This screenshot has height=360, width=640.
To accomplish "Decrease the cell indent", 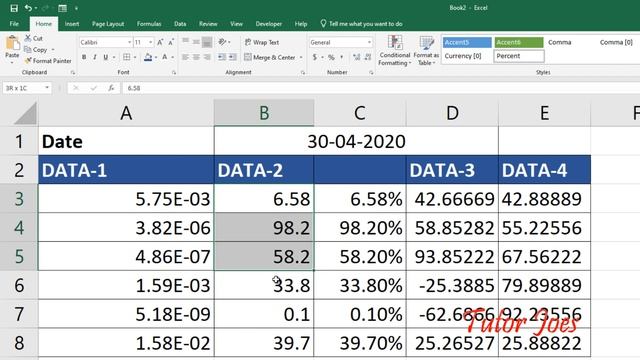I will point(222,57).
